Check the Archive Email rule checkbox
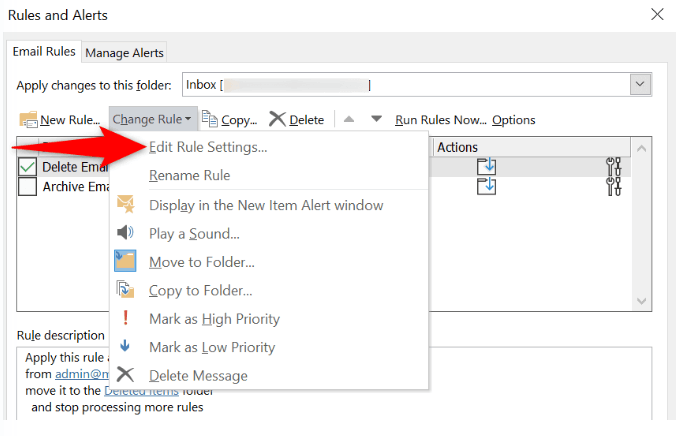 (27, 187)
